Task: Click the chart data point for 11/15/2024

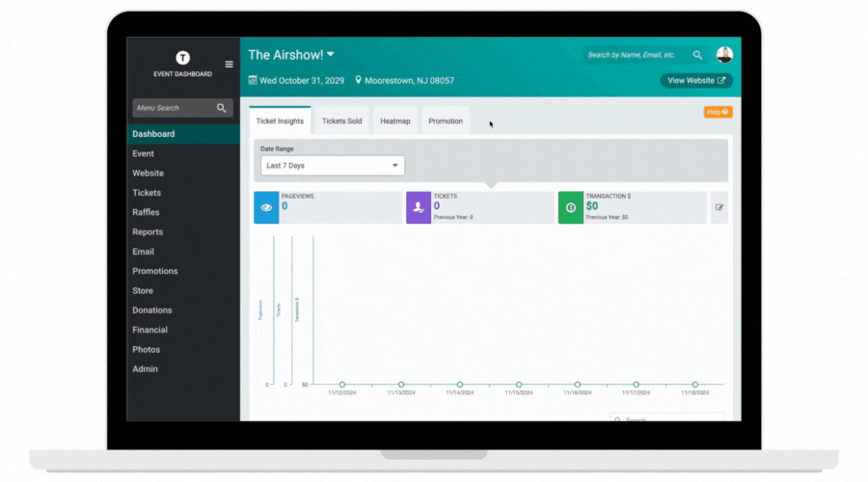Action: 519,384
